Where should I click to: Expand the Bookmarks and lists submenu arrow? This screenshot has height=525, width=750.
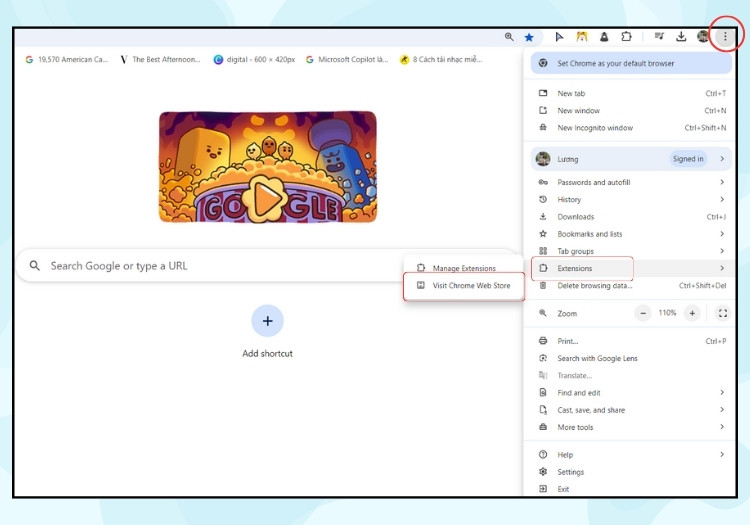click(722, 234)
